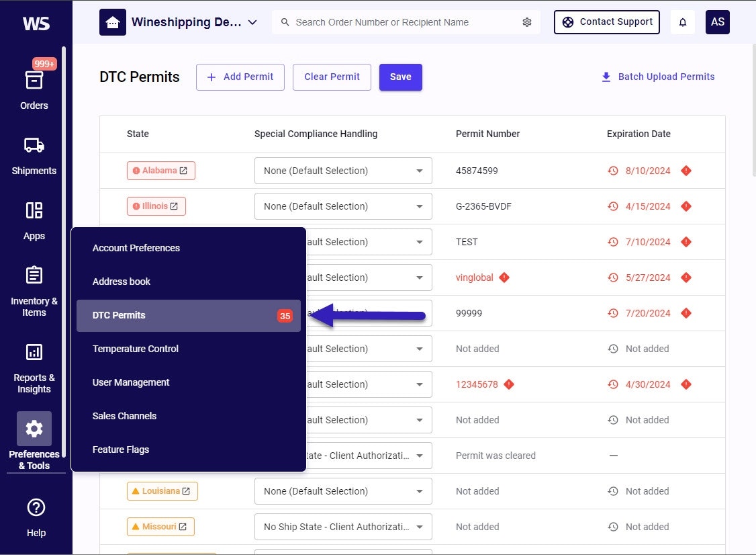756x555 pixels.
Task: Go to Shipments via truck icon
Action: 34,145
